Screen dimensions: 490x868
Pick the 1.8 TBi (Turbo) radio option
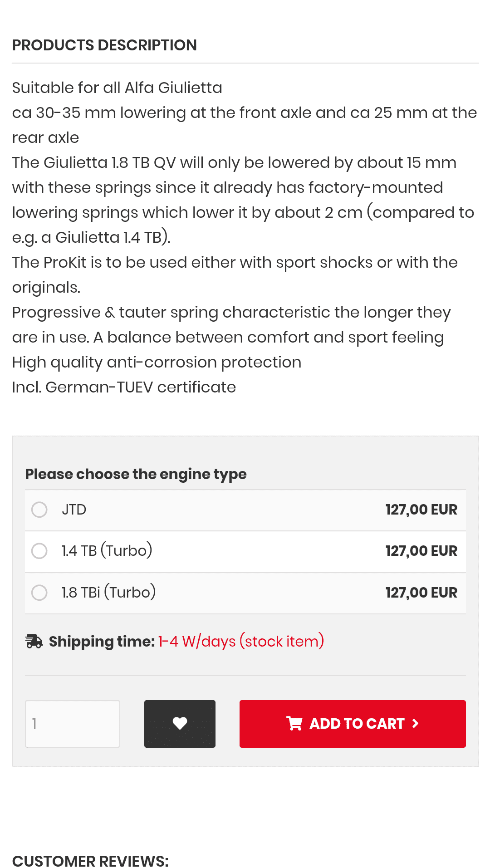point(39,593)
